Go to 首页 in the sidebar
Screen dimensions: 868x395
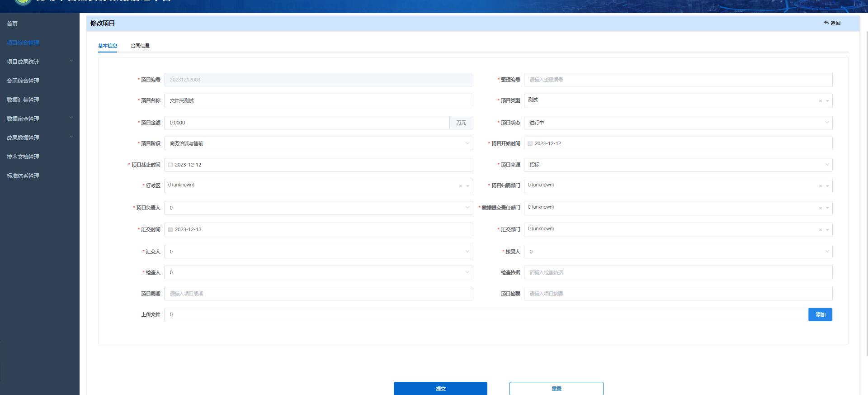pos(12,24)
